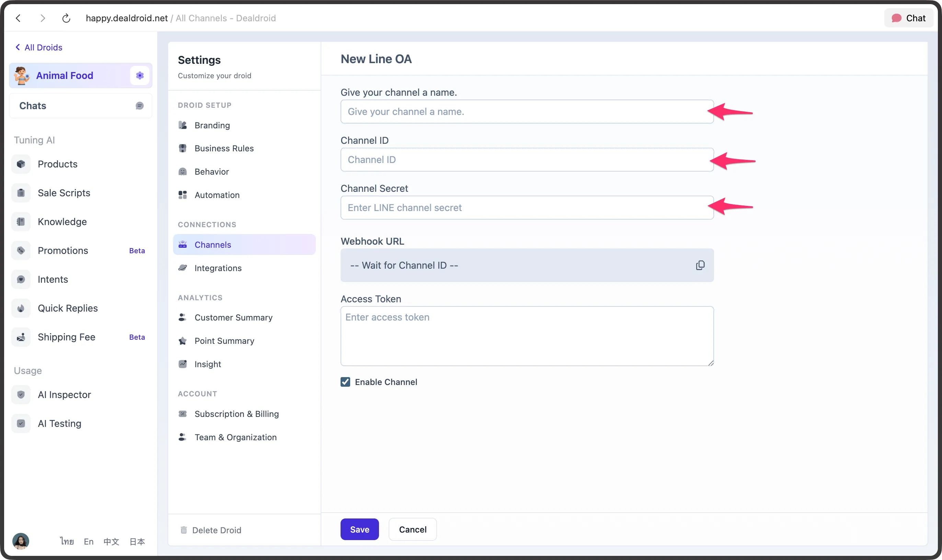Image resolution: width=942 pixels, height=560 pixels.
Task: Open the Knowledge panel
Action: click(x=62, y=222)
